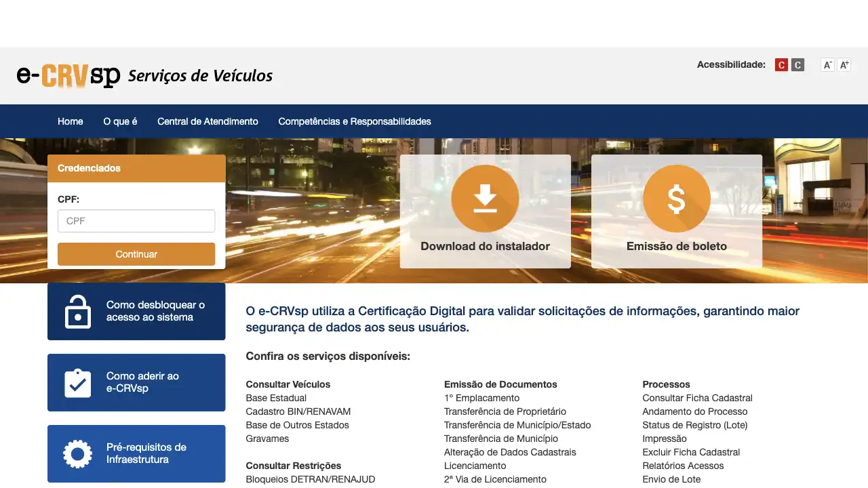Select Status de Registro (Lote) text
Screen dimensions: 868x488
point(695,425)
